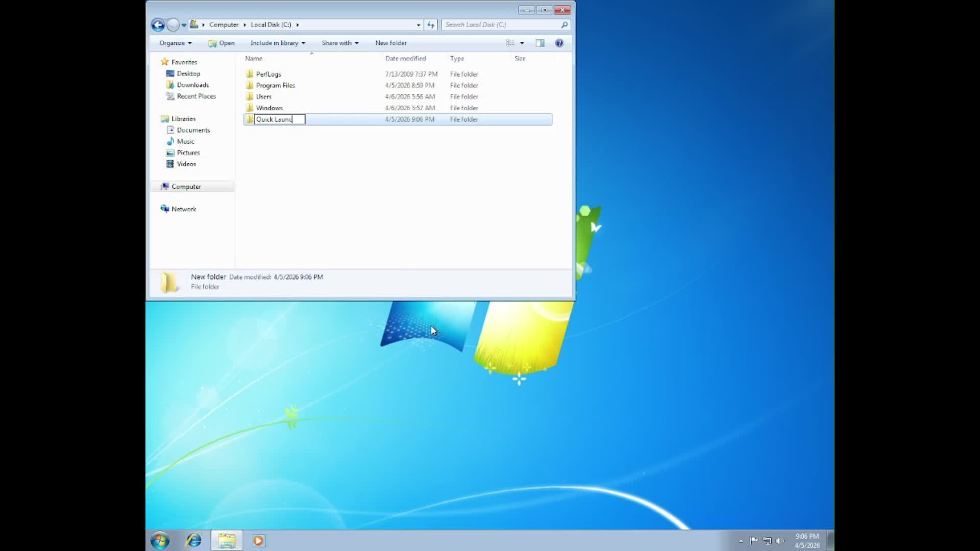Click the change view layout icon
Viewport: 980px width, 551px height.
click(510, 43)
